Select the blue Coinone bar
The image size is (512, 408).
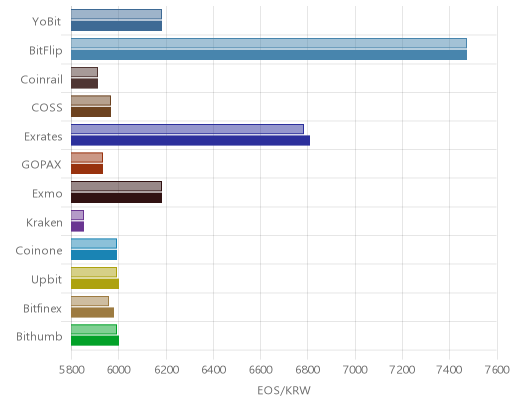click(x=94, y=255)
